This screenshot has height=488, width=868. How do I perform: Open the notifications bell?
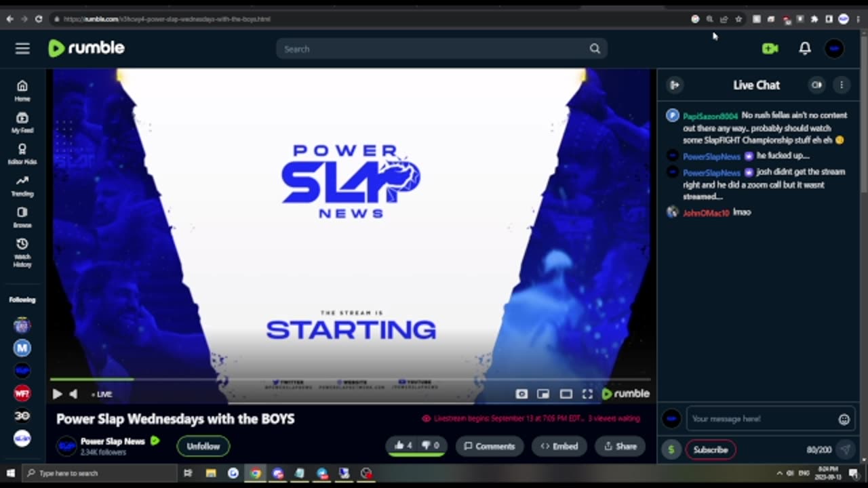point(805,49)
